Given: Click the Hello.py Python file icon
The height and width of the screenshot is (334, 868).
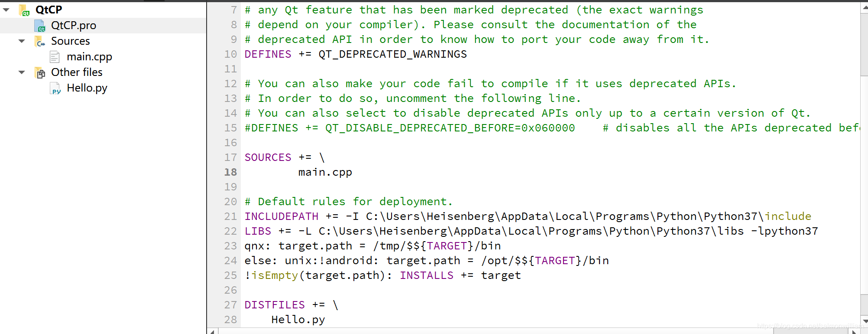Looking at the screenshot, I should [55, 88].
